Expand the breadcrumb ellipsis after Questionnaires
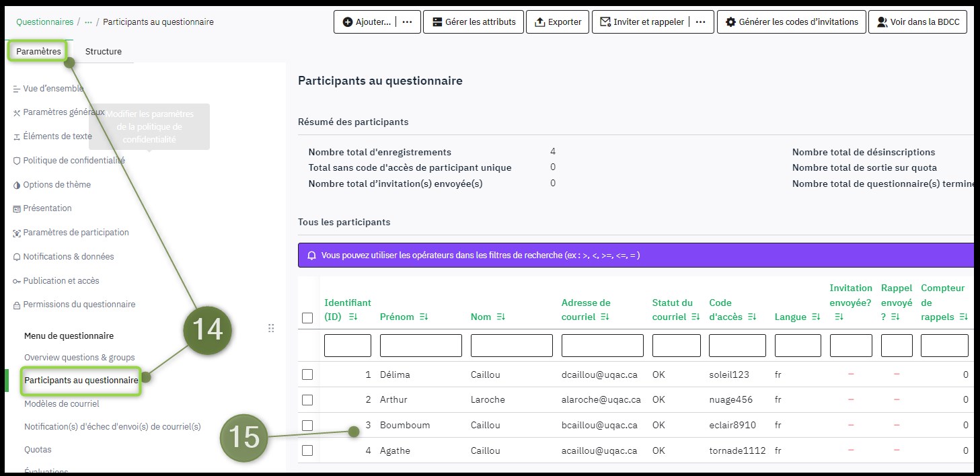 pos(88,22)
